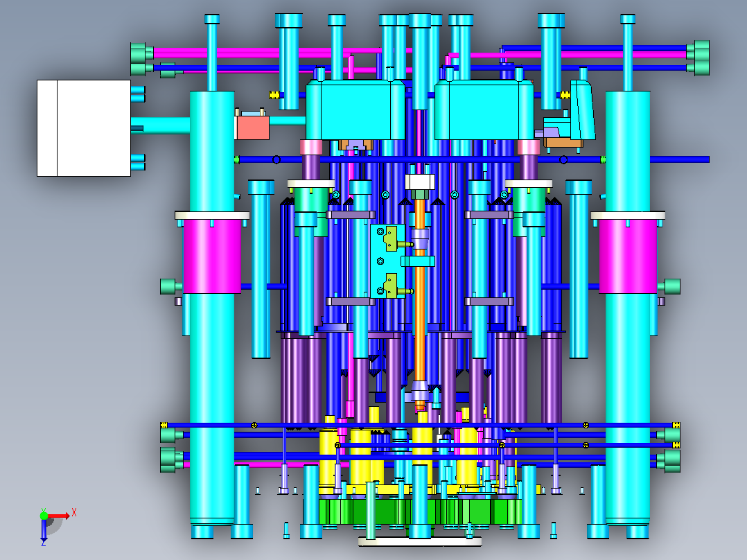Select the magenta sleeve on the right cyan column
747x560 pixels.
click(x=628, y=256)
